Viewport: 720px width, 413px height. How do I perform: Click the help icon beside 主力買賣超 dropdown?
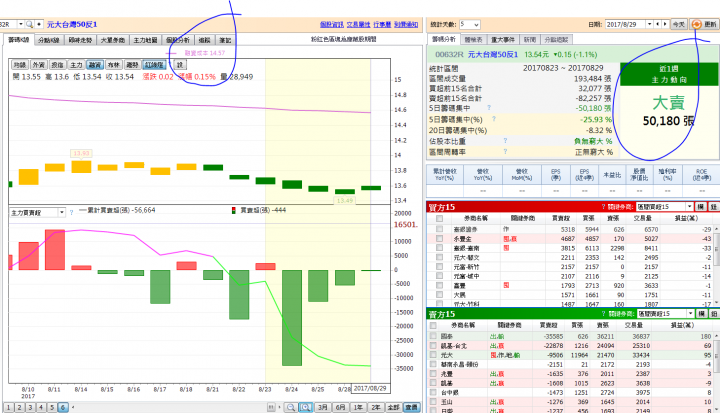pos(71,213)
